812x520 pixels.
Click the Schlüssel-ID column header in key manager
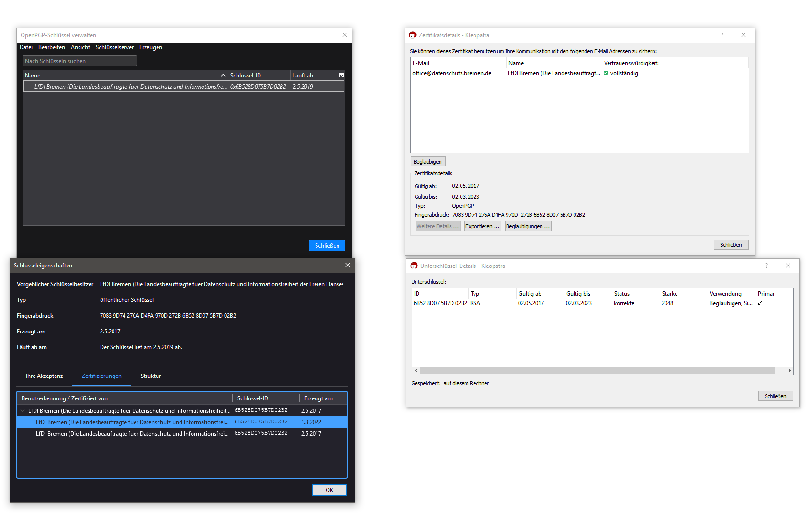[259, 76]
